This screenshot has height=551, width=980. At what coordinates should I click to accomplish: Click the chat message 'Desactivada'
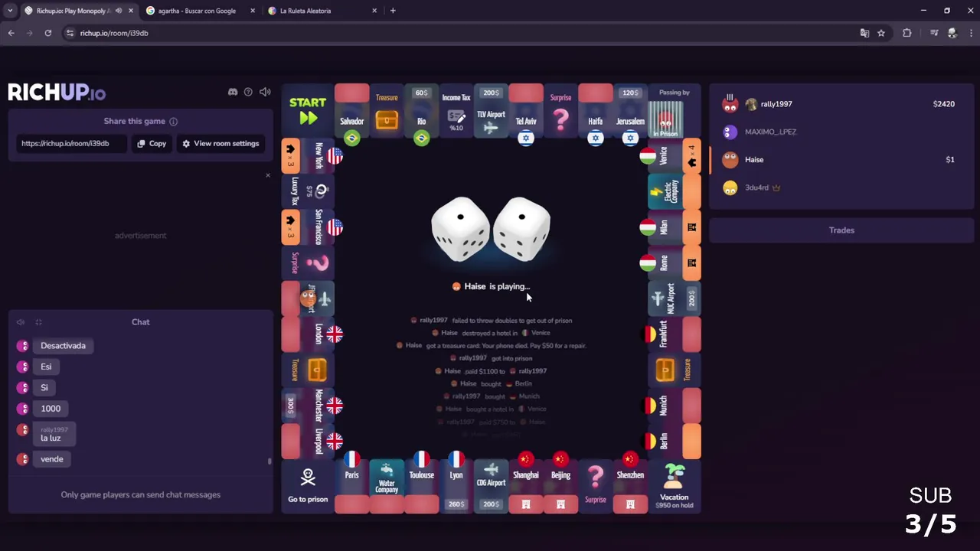pos(63,346)
